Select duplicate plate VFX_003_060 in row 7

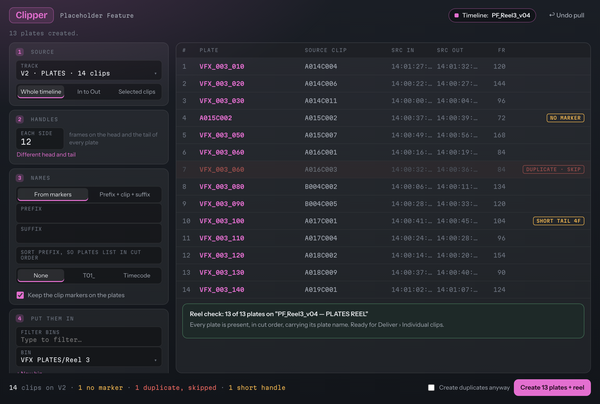[222, 169]
